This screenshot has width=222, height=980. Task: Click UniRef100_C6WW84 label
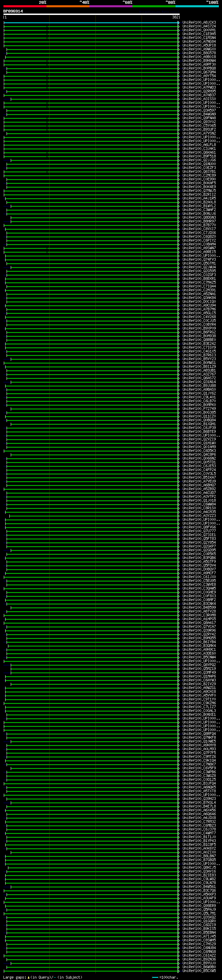tap(199, 504)
